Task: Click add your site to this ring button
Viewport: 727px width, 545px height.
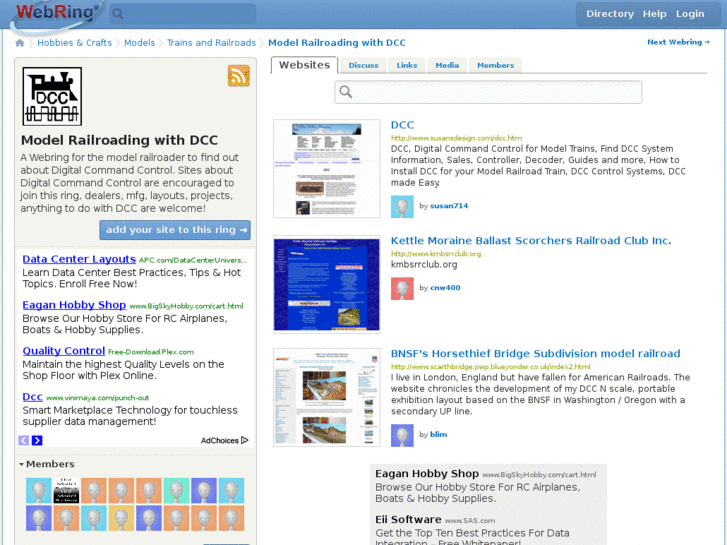Action: [x=175, y=230]
